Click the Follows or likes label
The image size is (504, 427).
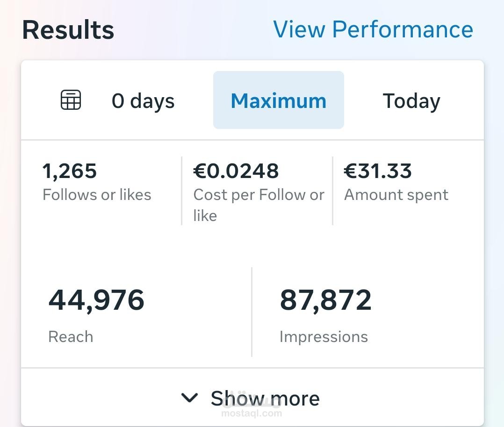click(97, 195)
